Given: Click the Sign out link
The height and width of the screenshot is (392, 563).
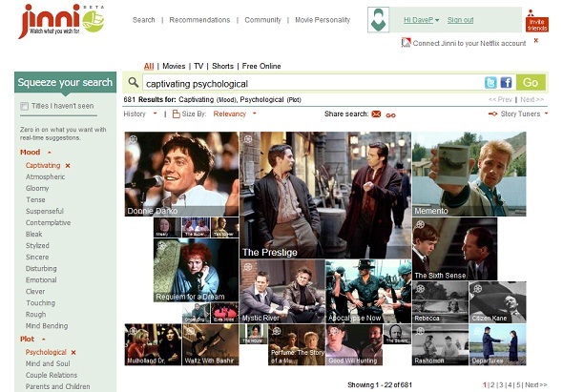Looking at the screenshot, I should coord(460,20).
